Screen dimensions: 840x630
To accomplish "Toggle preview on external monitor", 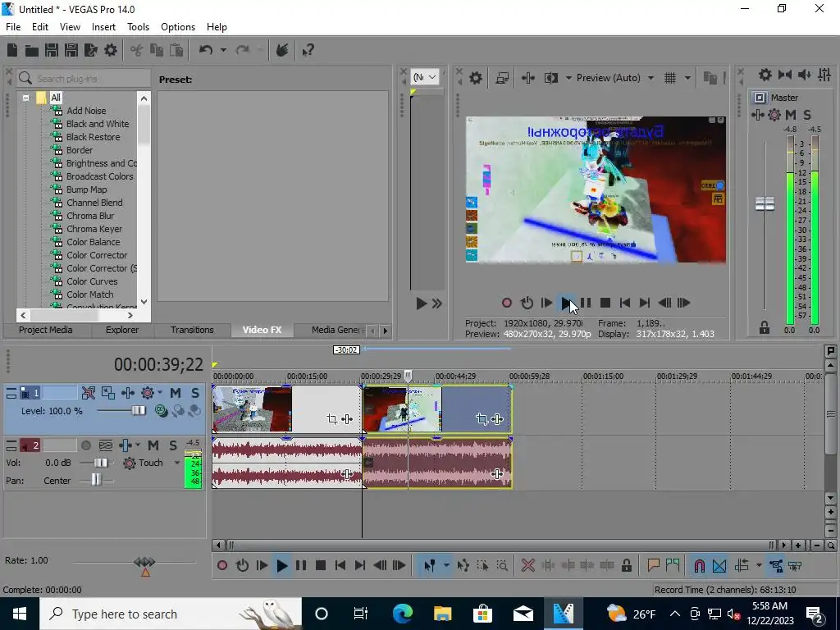I will (502, 78).
